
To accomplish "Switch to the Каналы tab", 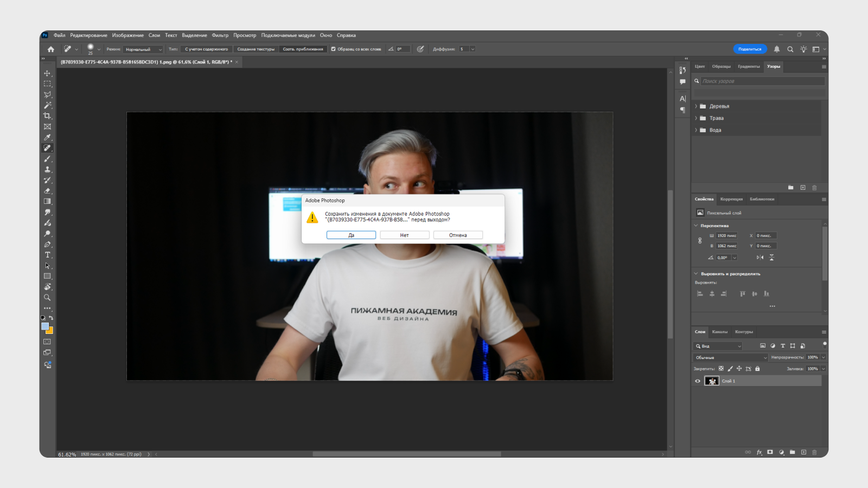I will [x=721, y=332].
